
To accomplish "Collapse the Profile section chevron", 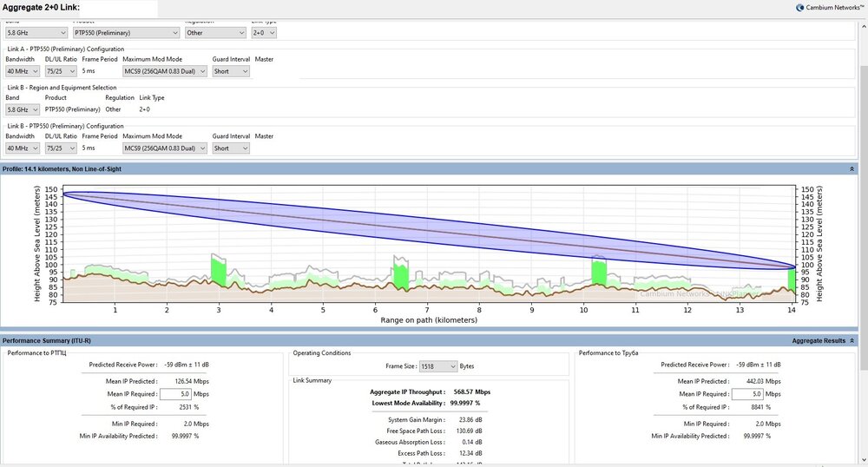I will [x=852, y=169].
